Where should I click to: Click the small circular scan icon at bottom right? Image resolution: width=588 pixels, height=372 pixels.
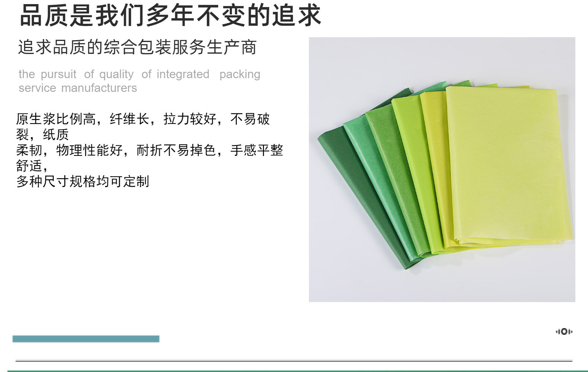pos(564,331)
